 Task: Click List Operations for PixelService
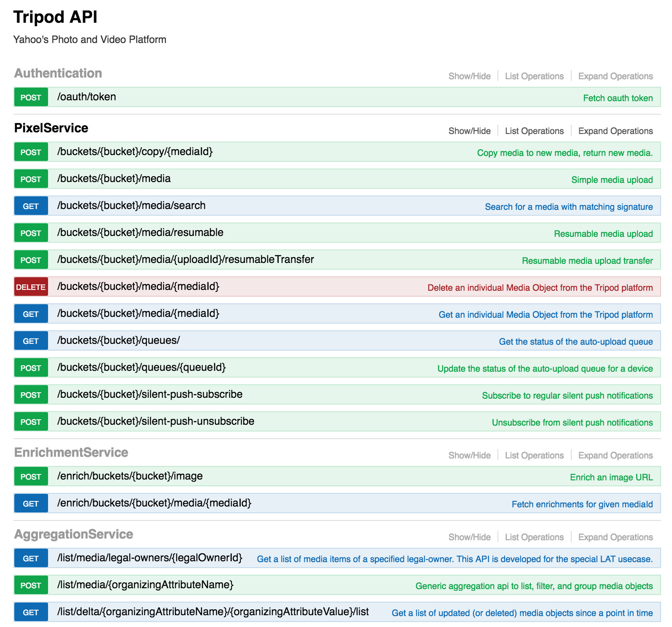534,131
